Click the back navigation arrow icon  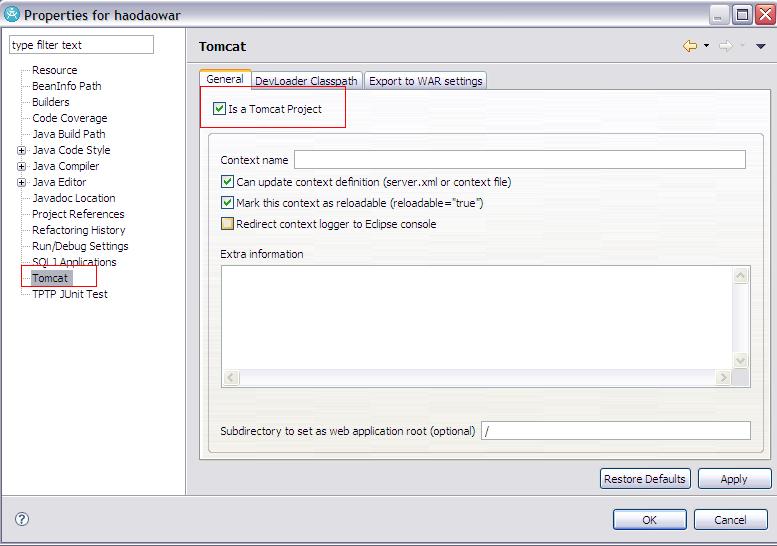[690, 46]
